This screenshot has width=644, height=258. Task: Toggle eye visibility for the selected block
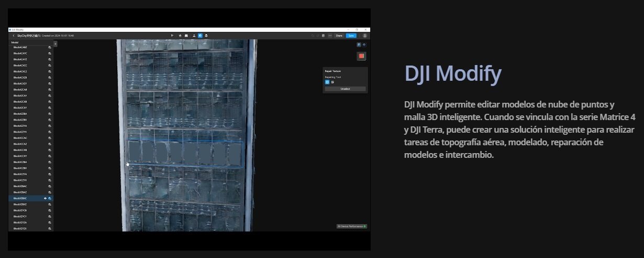click(x=45, y=198)
